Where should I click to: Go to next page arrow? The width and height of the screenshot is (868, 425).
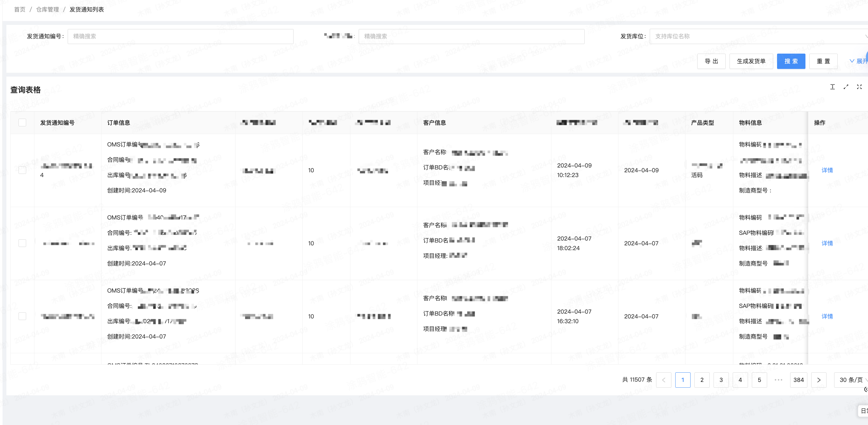click(x=819, y=380)
